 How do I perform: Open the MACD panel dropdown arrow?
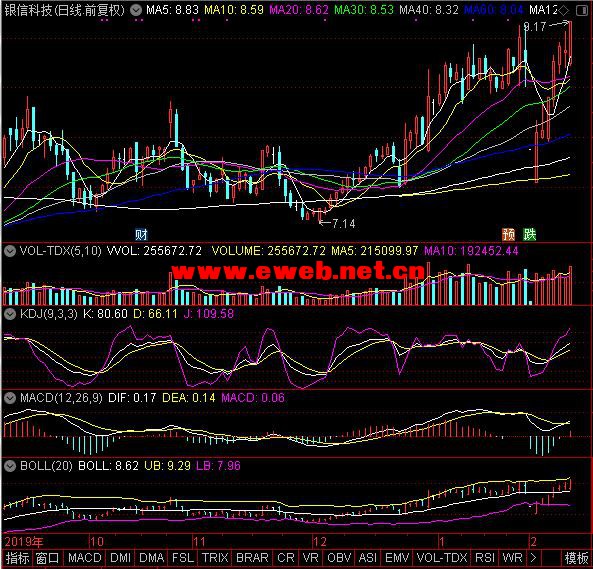[x=9, y=398]
